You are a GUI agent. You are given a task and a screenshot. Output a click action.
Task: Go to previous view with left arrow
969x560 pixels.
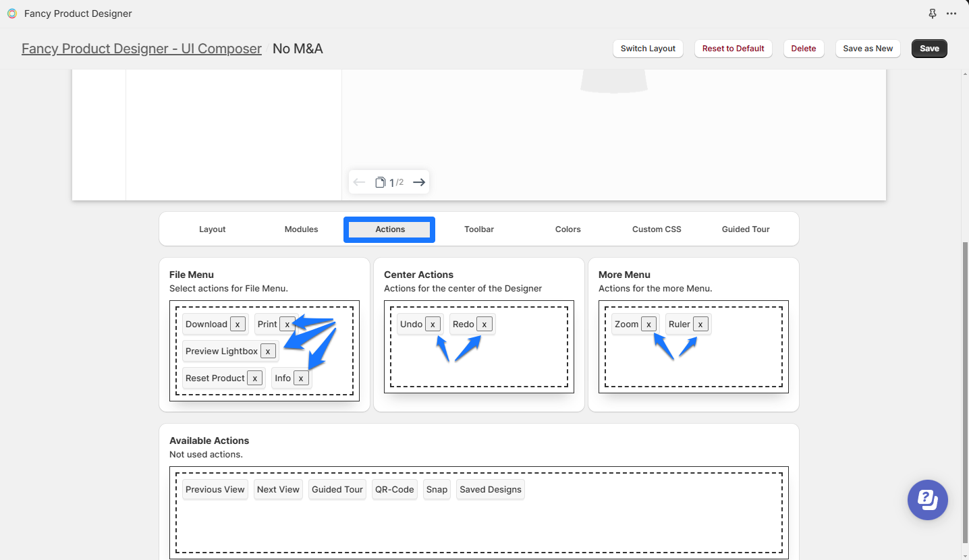click(x=359, y=182)
